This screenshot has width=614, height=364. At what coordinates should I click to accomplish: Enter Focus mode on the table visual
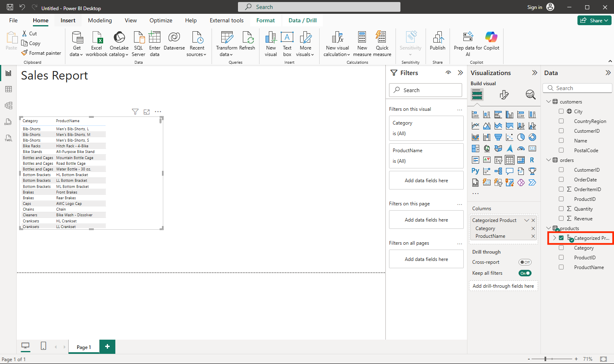[x=147, y=112]
